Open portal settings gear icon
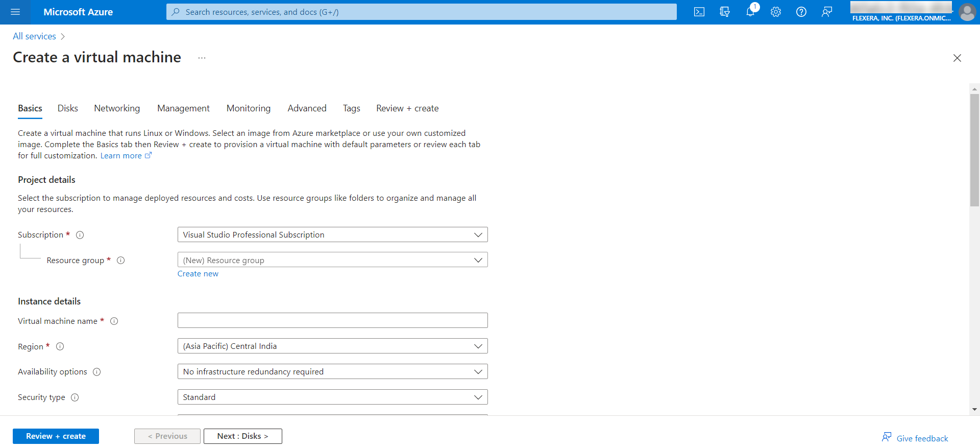The height and width of the screenshot is (448, 980). (776, 12)
